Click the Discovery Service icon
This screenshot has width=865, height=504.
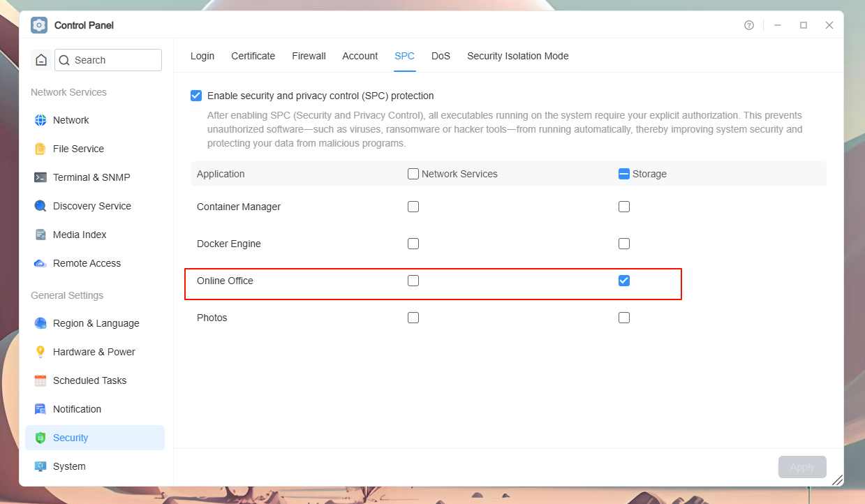tap(40, 206)
